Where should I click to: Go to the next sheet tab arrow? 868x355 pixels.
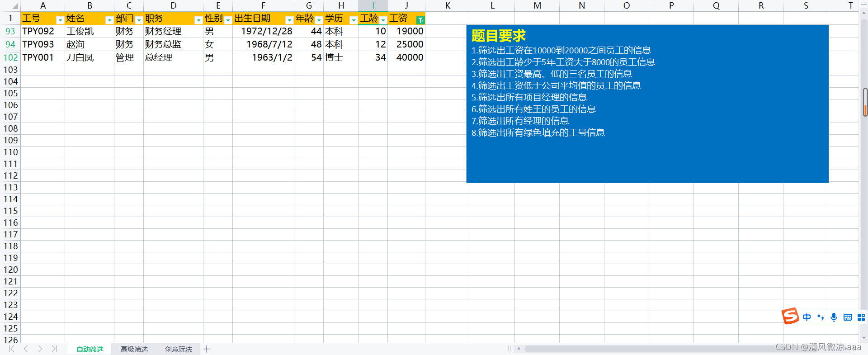[x=40, y=349]
